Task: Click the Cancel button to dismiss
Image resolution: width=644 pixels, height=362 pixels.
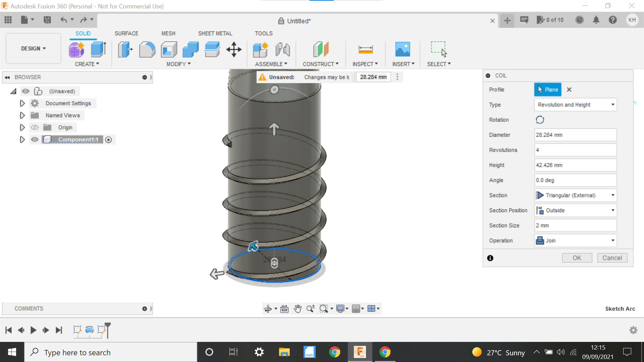Action: [612, 258]
